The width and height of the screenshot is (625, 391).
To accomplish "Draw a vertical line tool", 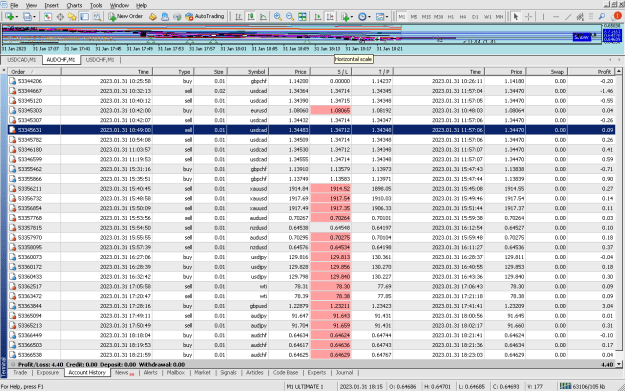I will click(543, 16).
